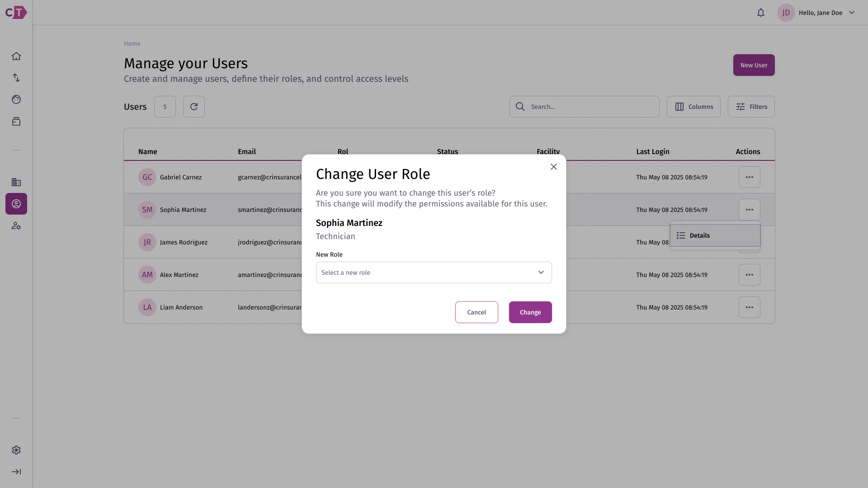868x488 pixels.
Task: Open the face icon in sidebar
Action: point(16,99)
